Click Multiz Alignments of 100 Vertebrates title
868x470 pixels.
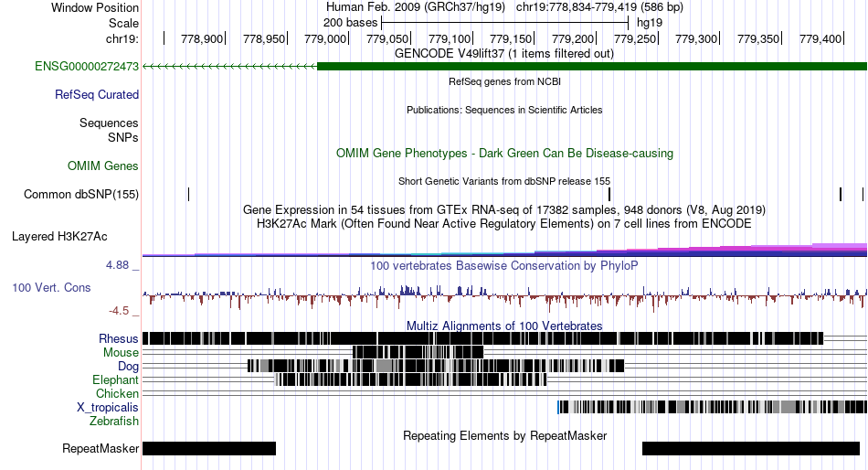click(504, 326)
